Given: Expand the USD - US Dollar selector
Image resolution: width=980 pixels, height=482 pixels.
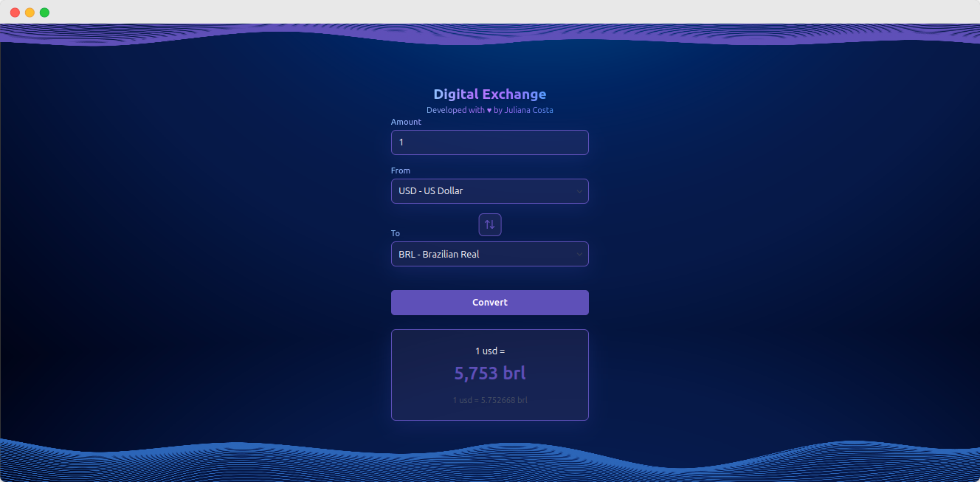Looking at the screenshot, I should pyautogui.click(x=489, y=190).
